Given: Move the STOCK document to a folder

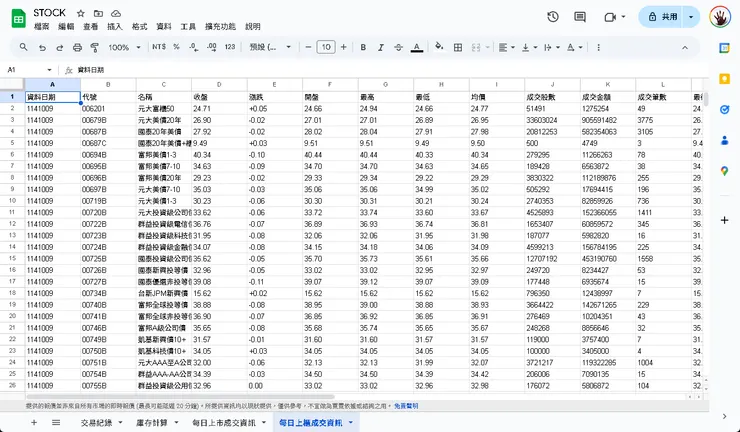Looking at the screenshot, I should tap(98, 13).
